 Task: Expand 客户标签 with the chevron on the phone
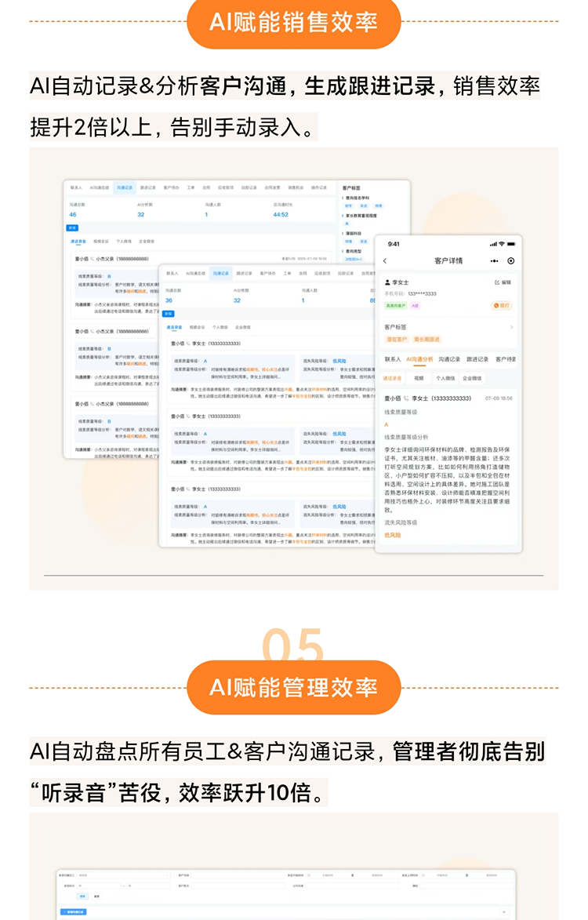tap(511, 327)
